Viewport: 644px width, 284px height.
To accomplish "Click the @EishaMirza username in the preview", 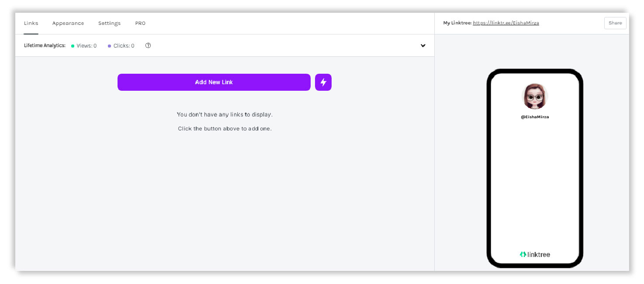I will [x=534, y=116].
